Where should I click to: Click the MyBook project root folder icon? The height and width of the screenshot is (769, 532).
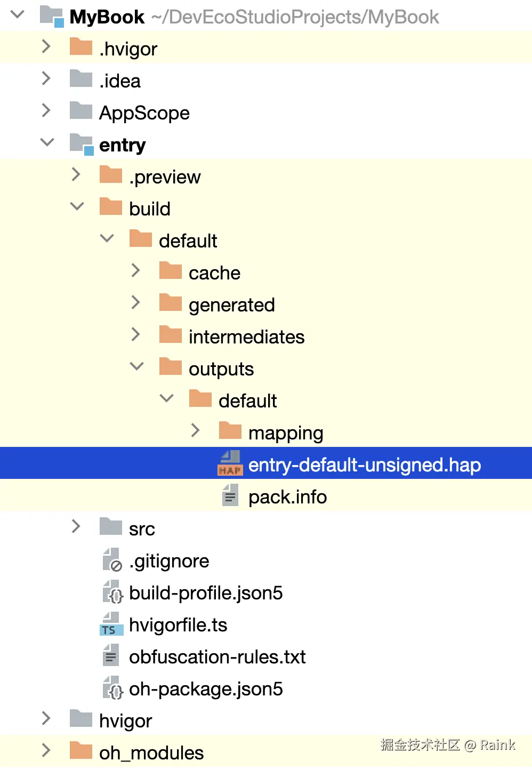click(x=52, y=17)
